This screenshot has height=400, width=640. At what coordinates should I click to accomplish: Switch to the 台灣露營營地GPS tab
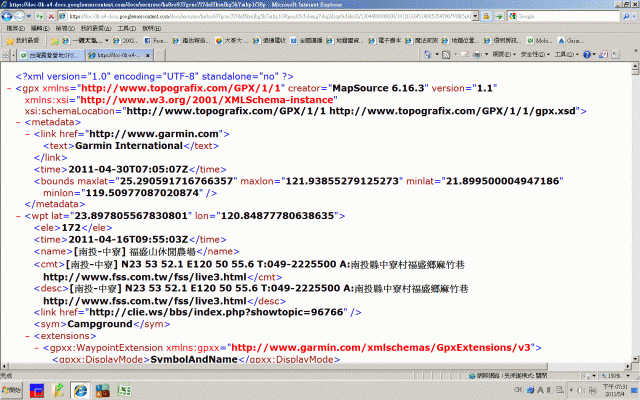[x=51, y=55]
